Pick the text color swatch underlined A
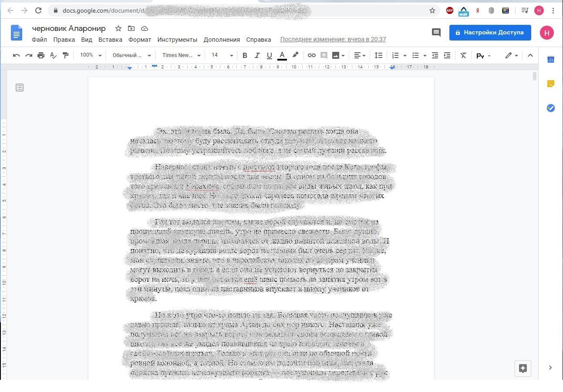Image resolution: width=563 pixels, height=392 pixels. 282,55
